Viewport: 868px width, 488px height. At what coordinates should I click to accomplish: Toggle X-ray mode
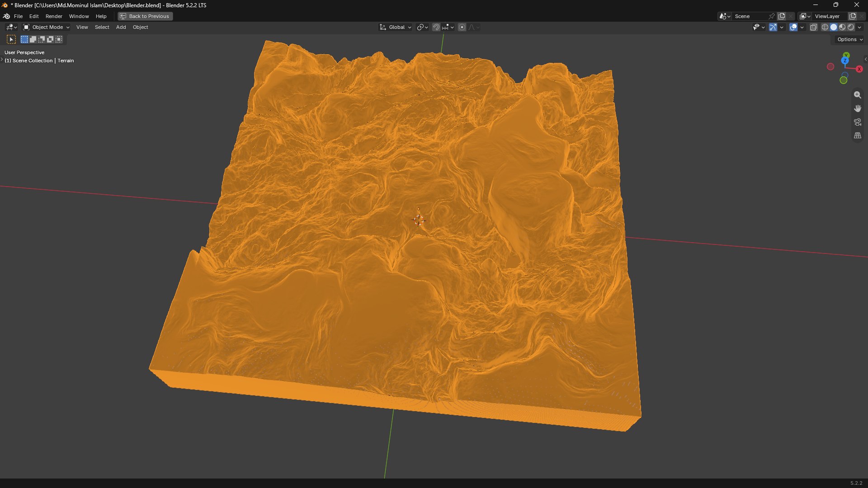click(813, 27)
